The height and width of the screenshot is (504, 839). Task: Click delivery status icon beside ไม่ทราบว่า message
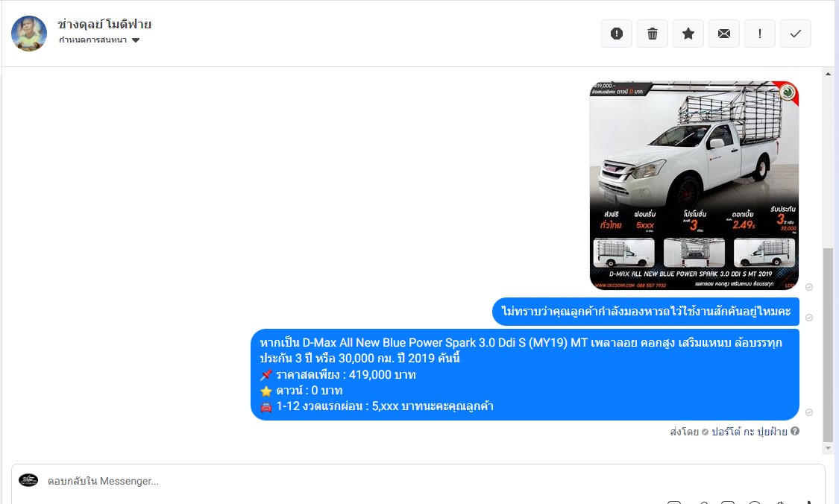coord(809,318)
